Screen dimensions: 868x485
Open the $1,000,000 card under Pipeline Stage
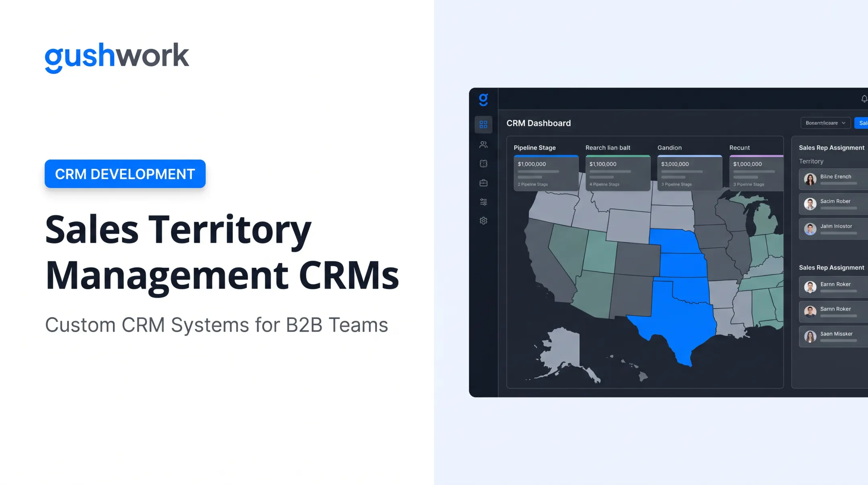[x=546, y=173]
